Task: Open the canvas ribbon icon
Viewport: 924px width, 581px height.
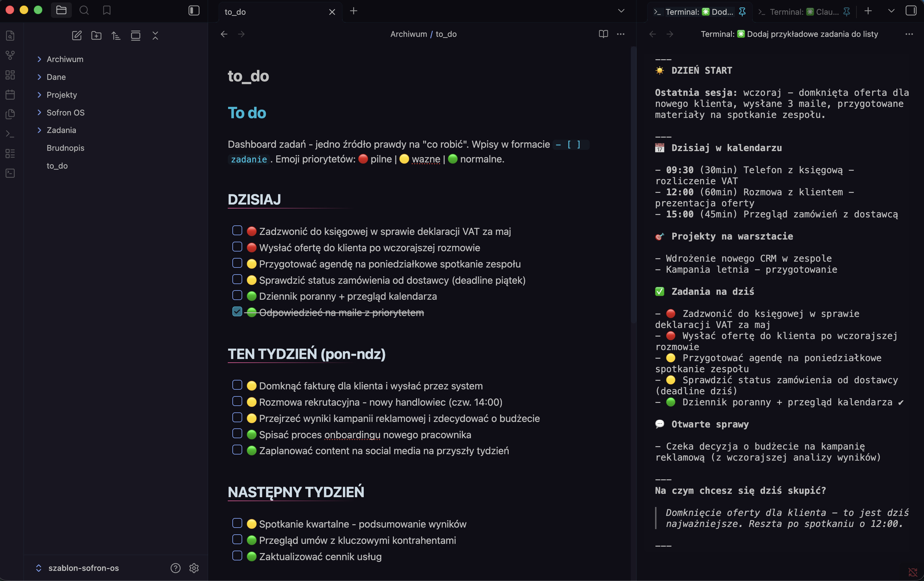Action: (x=10, y=75)
